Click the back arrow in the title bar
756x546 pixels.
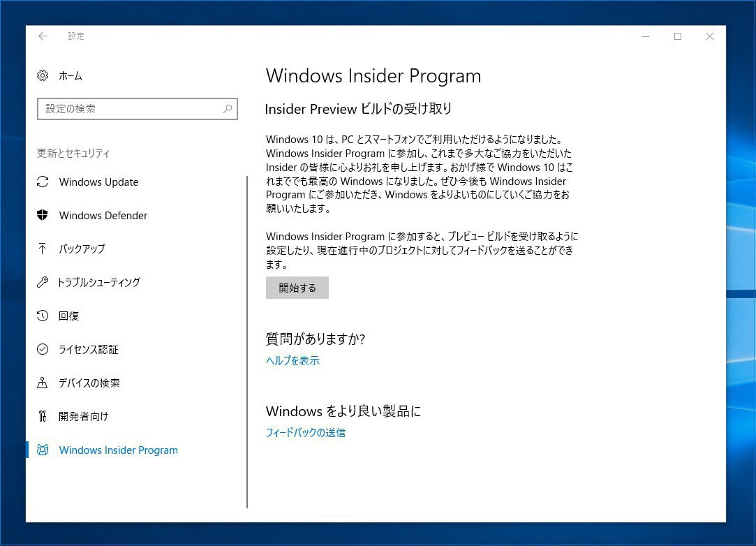(x=43, y=36)
